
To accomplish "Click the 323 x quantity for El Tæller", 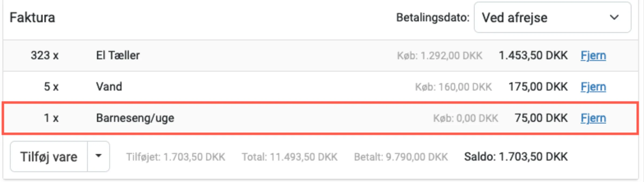I will click(44, 55).
